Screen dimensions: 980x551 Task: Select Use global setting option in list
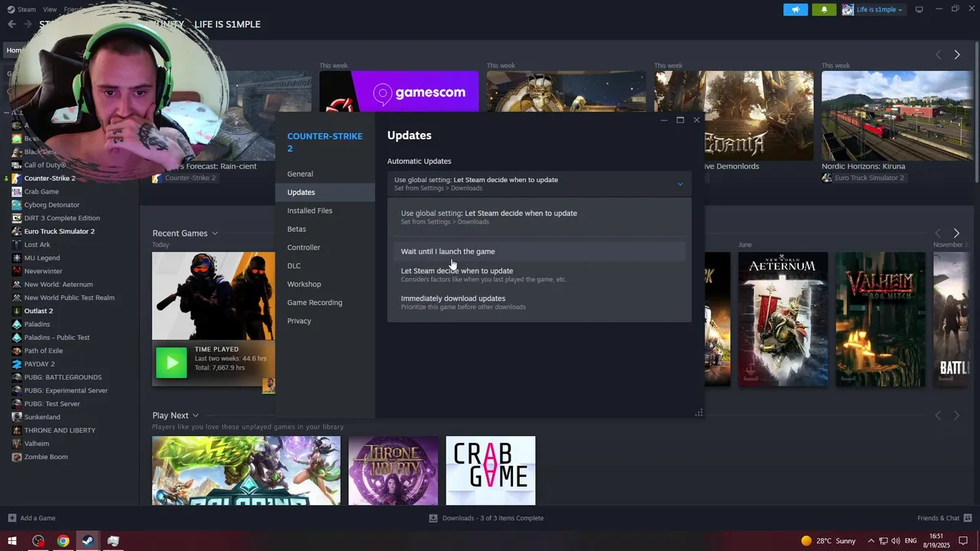[539, 217]
